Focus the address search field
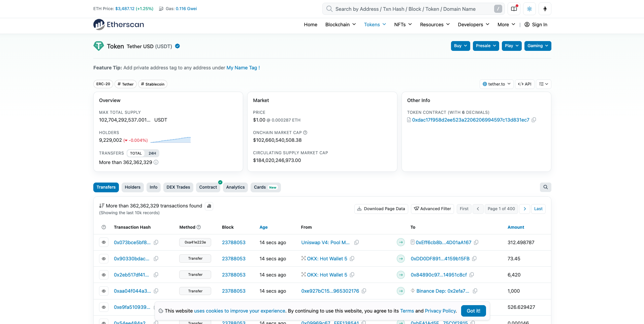This screenshot has width=644, height=324. pos(414,9)
